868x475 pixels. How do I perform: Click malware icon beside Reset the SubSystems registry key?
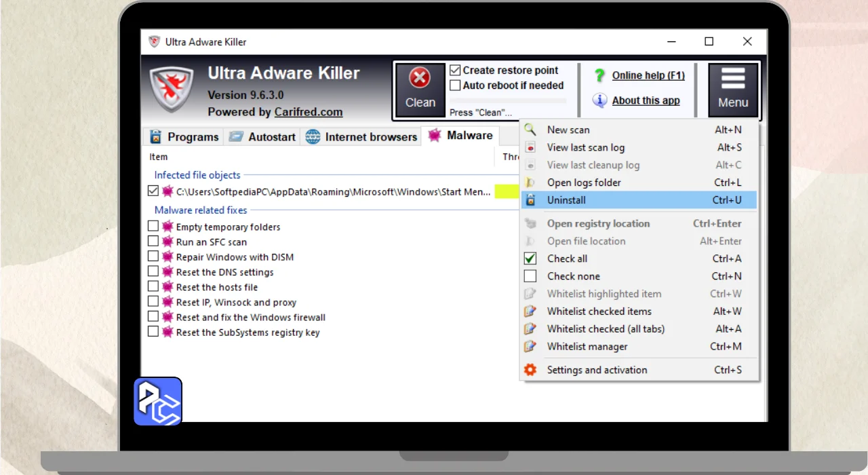point(167,332)
